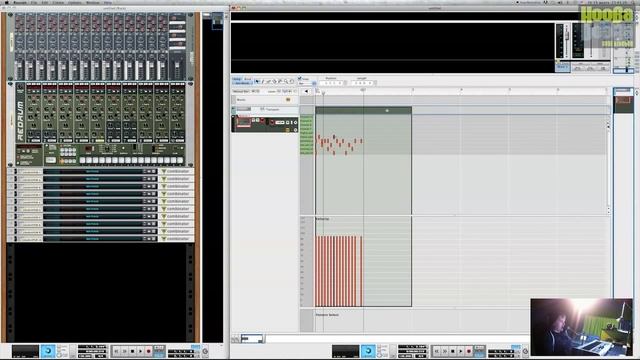Fold the first combinator device in rack

pos(11,171)
